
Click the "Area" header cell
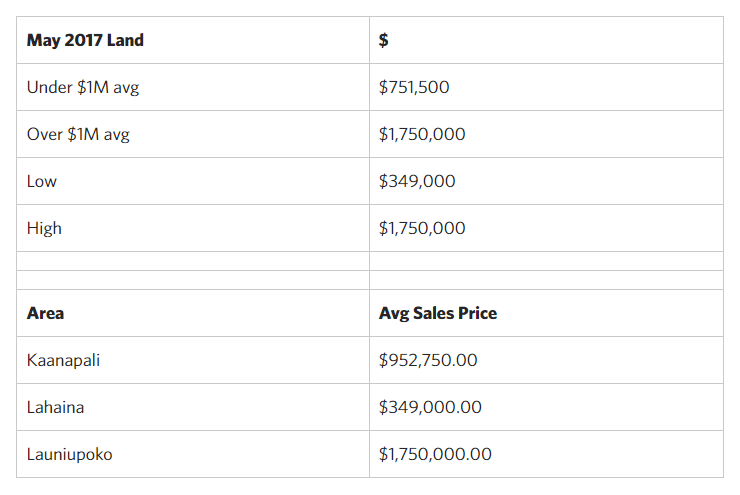(x=45, y=313)
